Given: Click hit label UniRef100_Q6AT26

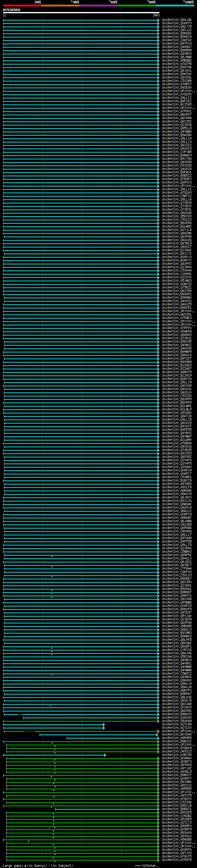Looking at the screenshot, I should [177, 416].
